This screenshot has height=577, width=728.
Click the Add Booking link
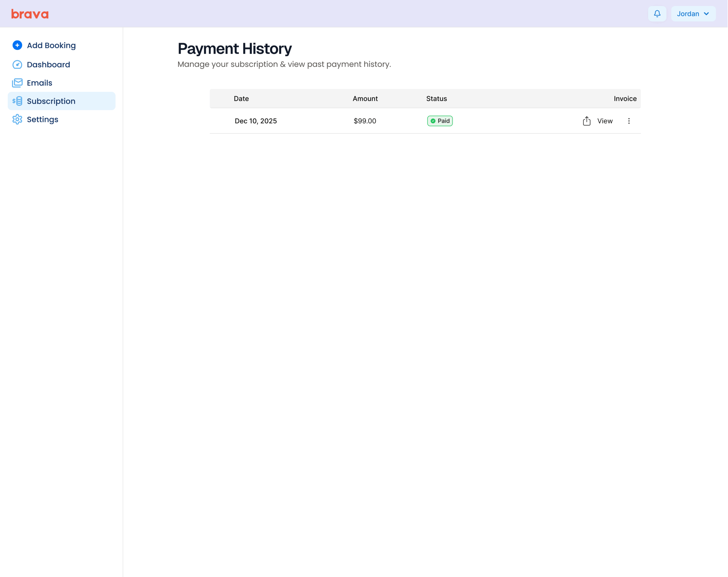point(51,45)
